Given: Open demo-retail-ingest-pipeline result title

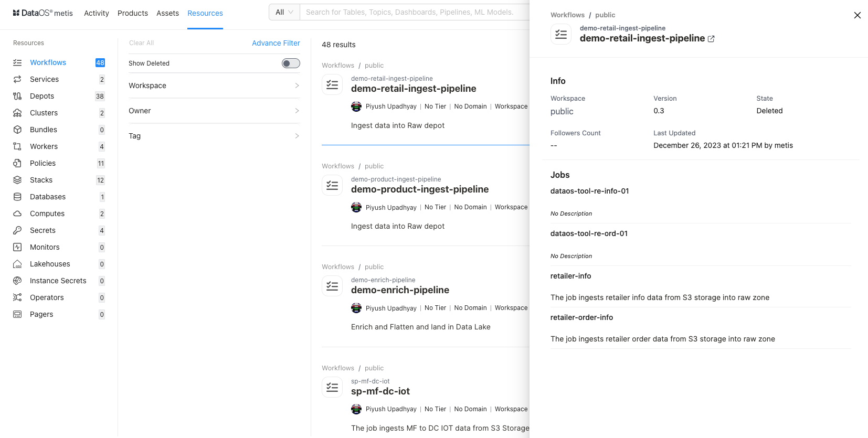Looking at the screenshot, I should tap(414, 89).
